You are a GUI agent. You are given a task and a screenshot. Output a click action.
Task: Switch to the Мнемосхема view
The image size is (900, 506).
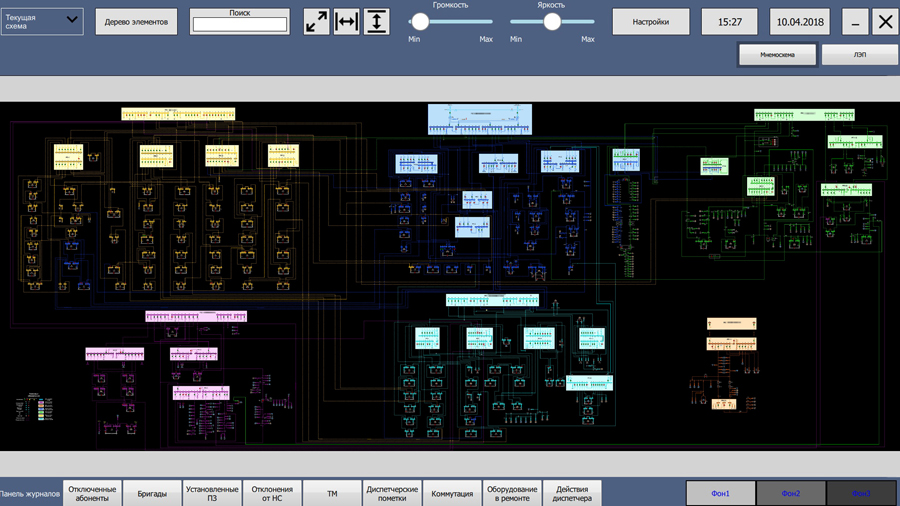pos(777,55)
